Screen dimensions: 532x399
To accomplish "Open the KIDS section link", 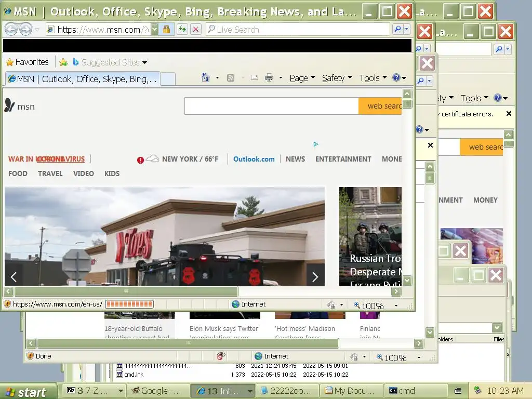I will pyautogui.click(x=112, y=174).
